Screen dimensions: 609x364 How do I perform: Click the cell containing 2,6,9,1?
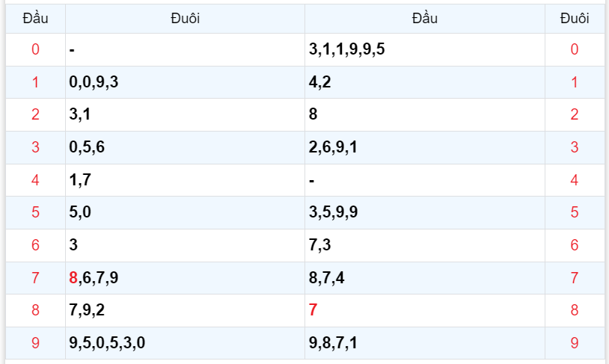[x=333, y=147]
